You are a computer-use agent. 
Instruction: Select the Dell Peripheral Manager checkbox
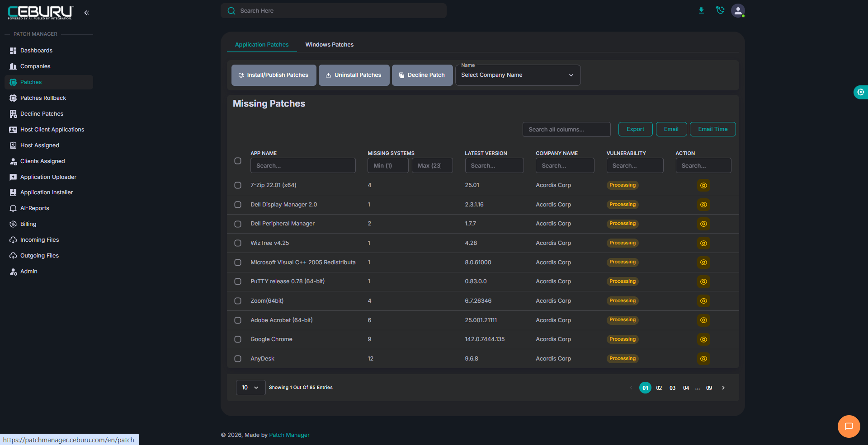(x=238, y=224)
